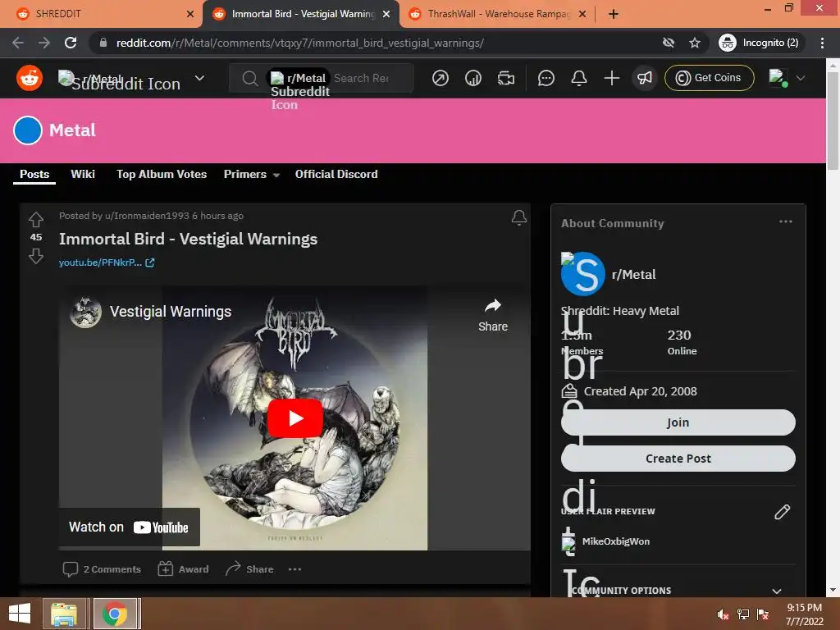
Task: Open the post more options ellipsis
Action: click(294, 569)
